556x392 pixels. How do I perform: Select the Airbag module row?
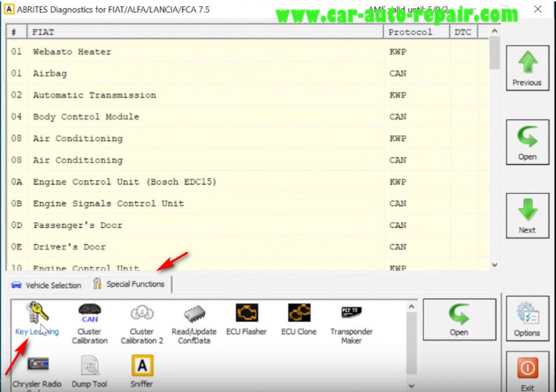coord(248,74)
